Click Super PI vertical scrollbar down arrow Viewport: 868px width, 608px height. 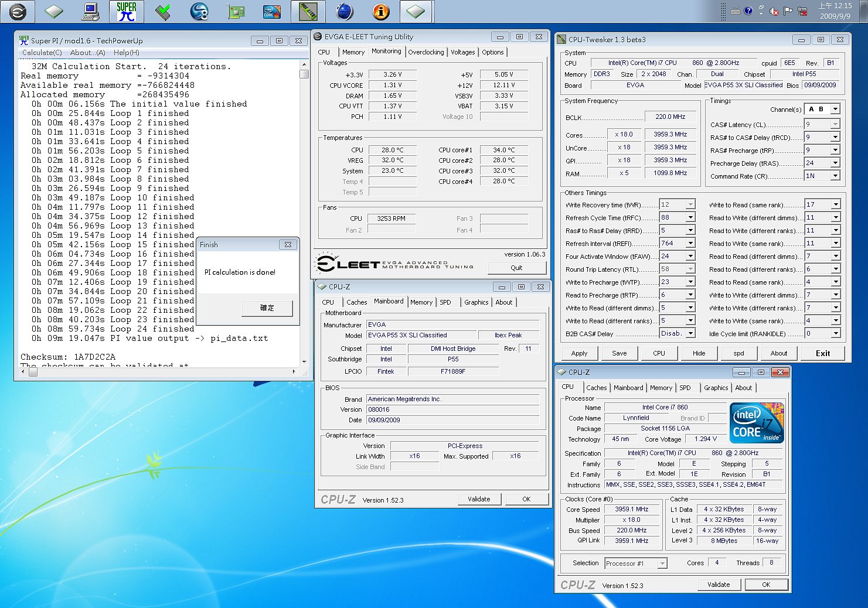pos(304,362)
